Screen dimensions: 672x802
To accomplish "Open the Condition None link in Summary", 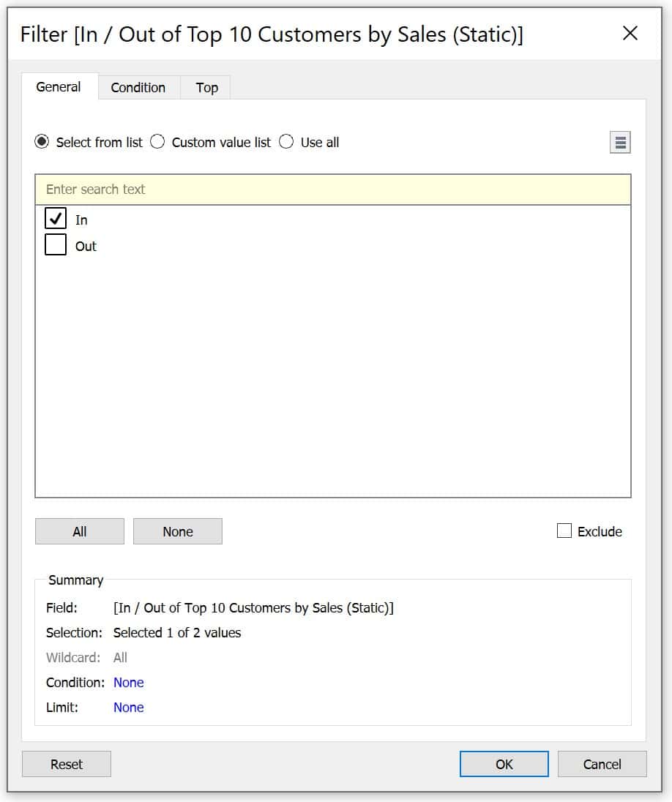I will click(x=128, y=682).
